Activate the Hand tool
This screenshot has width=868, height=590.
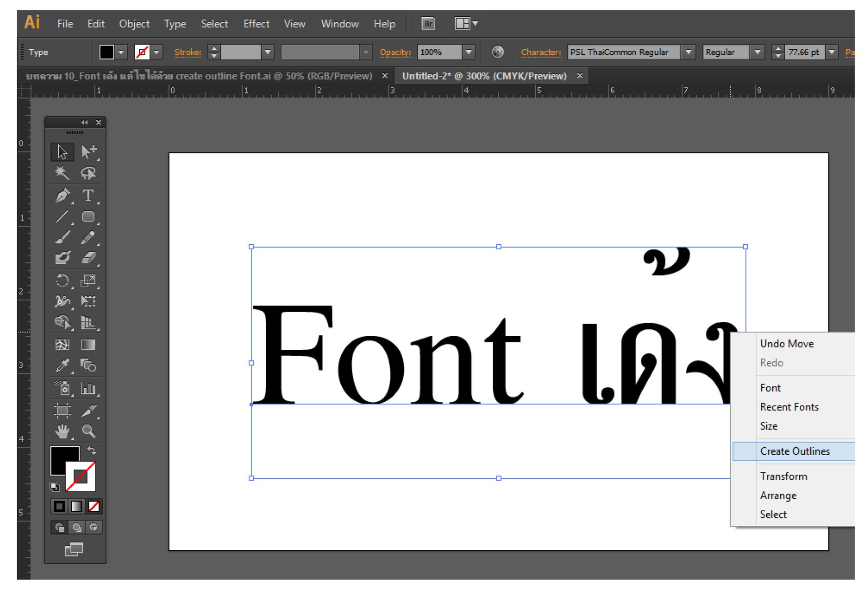coord(62,431)
